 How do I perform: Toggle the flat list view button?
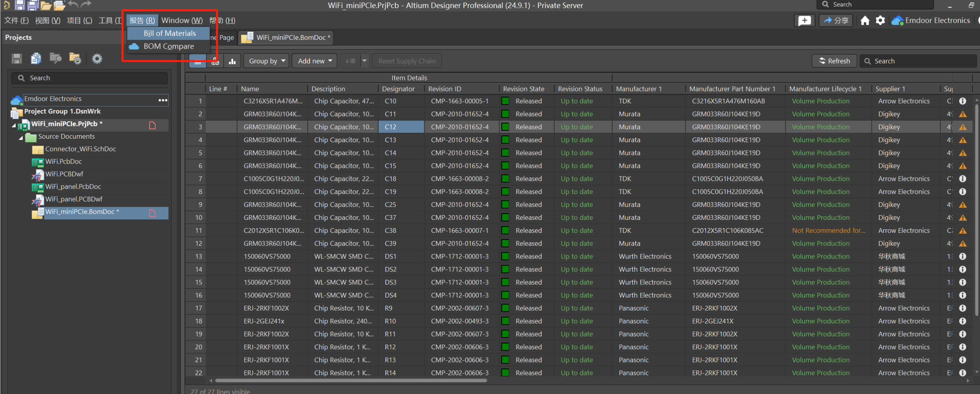(198, 61)
